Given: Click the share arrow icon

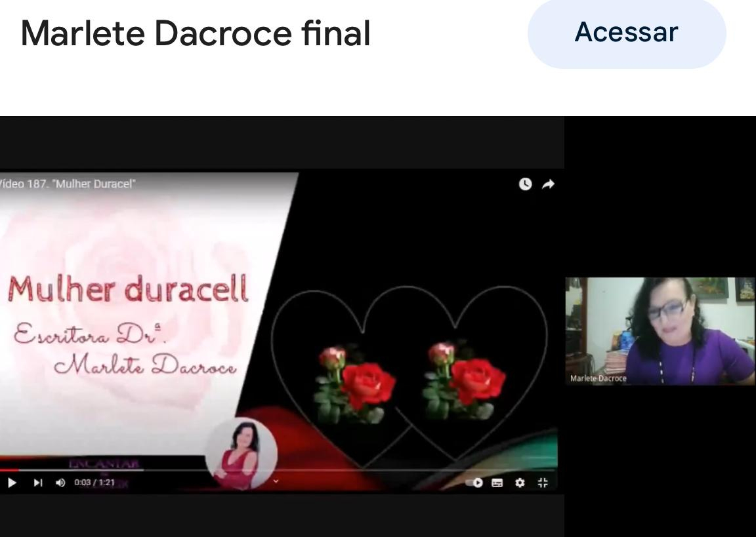Looking at the screenshot, I should pos(548,184).
